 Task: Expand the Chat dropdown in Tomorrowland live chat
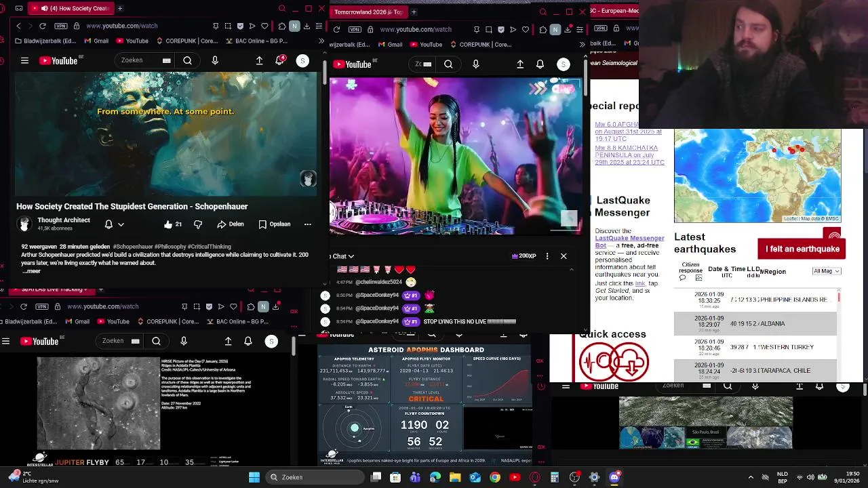342,256
